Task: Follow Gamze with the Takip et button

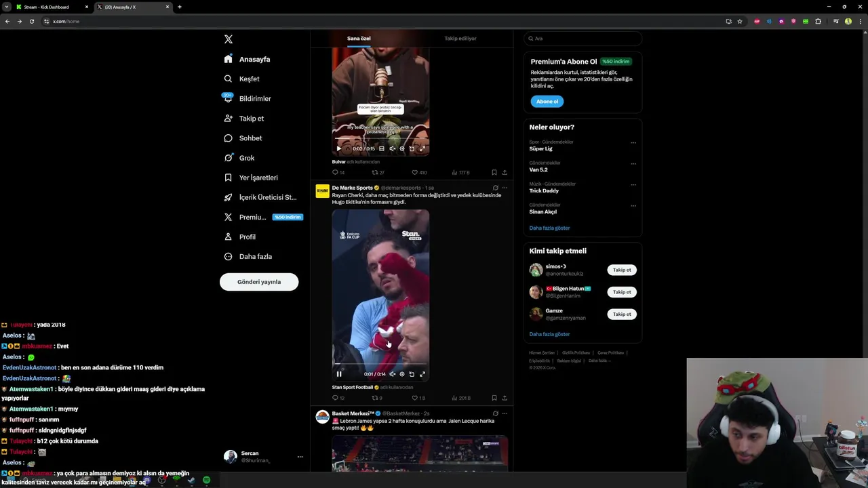Action: pyautogui.click(x=622, y=314)
